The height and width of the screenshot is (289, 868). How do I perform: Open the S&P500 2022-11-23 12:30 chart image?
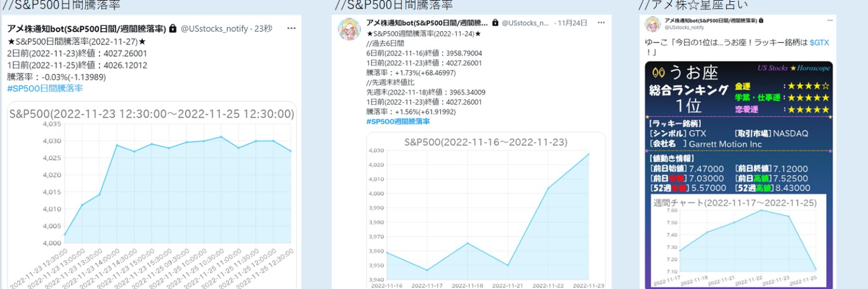(x=152, y=195)
